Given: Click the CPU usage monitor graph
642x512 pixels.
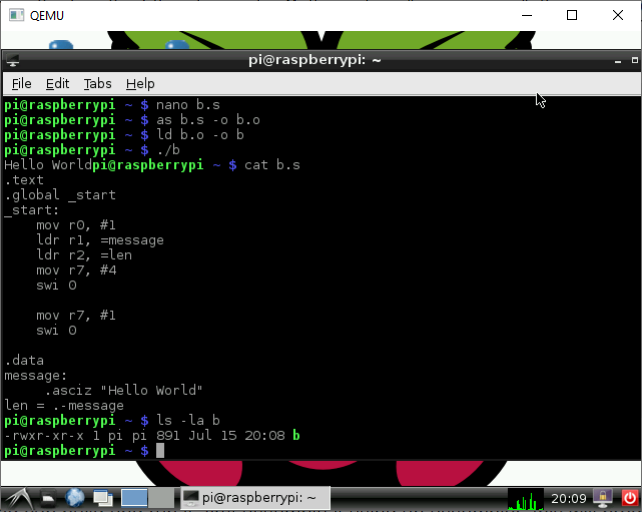Looking at the screenshot, I should pyautogui.click(x=525, y=497).
